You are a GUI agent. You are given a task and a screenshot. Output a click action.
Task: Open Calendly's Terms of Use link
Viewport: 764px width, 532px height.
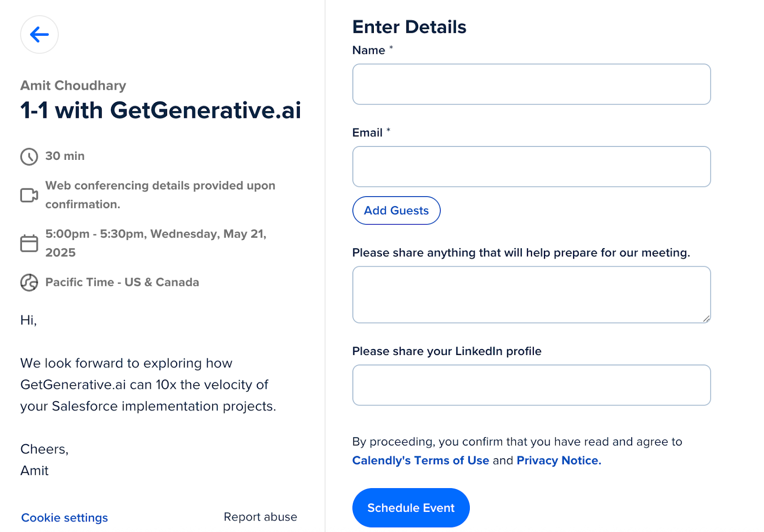[421, 460]
